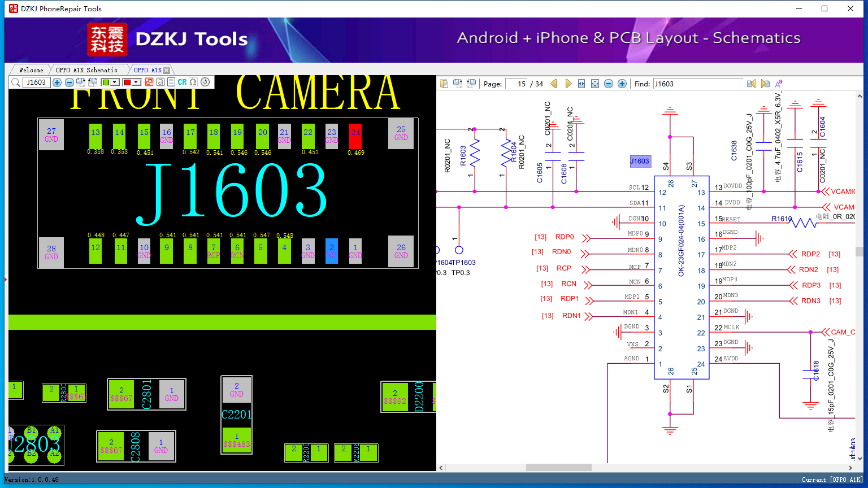
Task: Click the R1603 resistor label in schematic
Action: [x=463, y=155]
